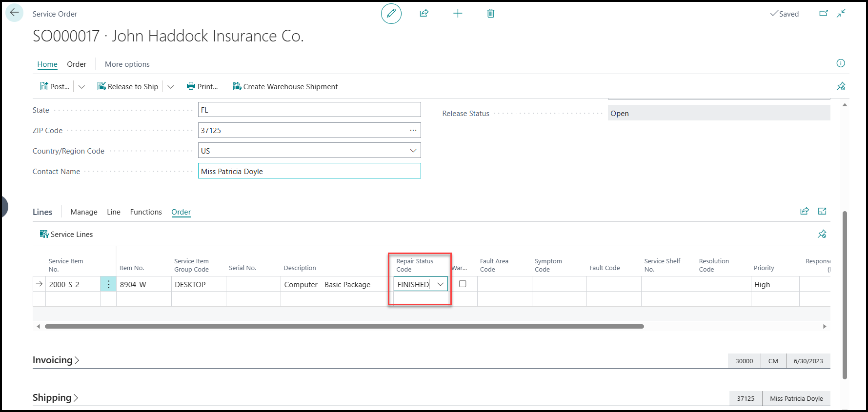Open More options menu
This screenshot has width=868, height=412.
[127, 64]
